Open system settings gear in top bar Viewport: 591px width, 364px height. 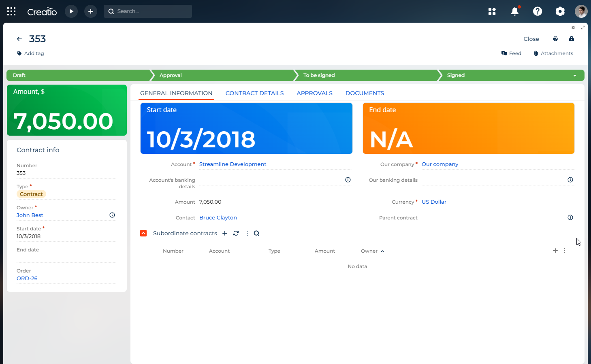pyautogui.click(x=560, y=11)
